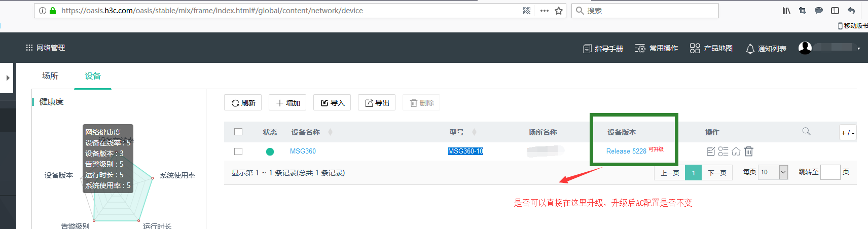The width and height of the screenshot is (868, 229).
Task: Click the 健康度 panel title
Action: click(52, 102)
